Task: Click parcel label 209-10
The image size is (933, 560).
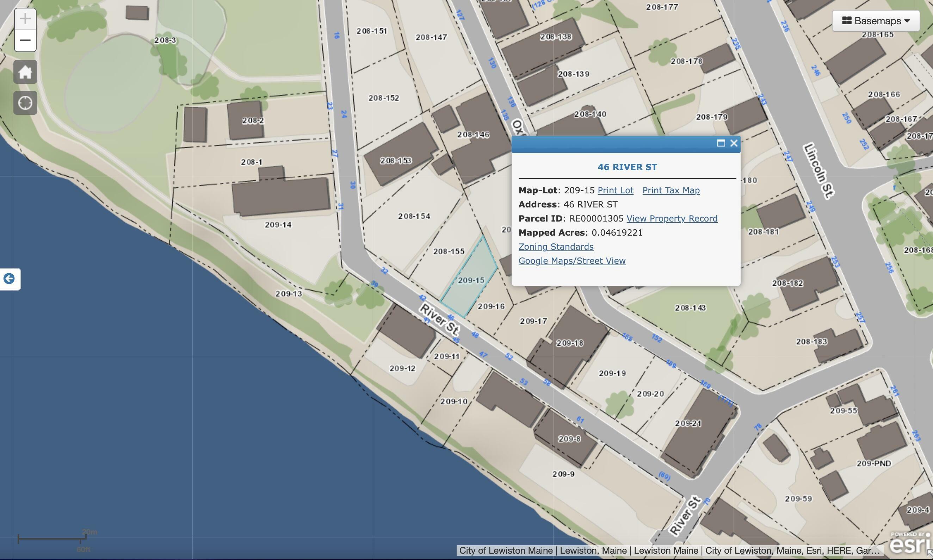Action: pyautogui.click(x=454, y=402)
